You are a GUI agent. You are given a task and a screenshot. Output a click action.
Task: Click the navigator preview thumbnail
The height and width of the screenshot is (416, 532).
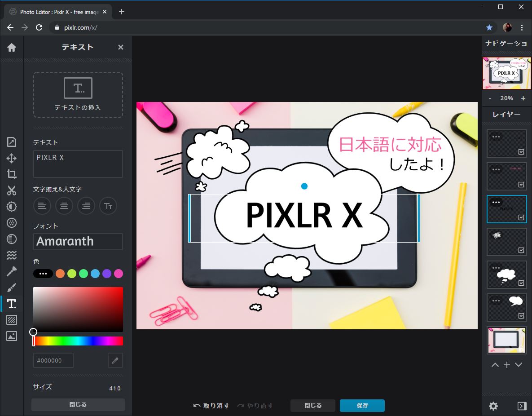[506, 73]
